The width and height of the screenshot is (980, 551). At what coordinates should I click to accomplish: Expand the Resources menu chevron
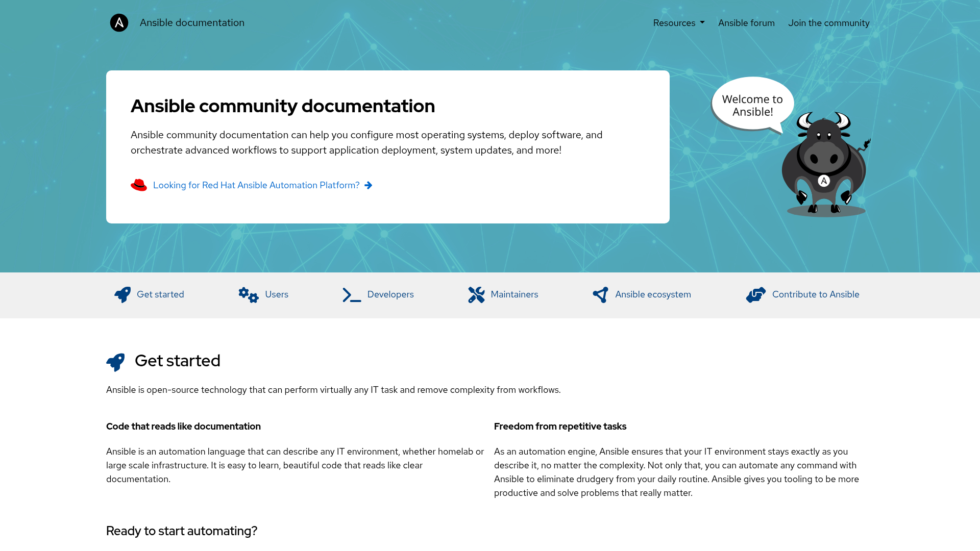point(702,23)
